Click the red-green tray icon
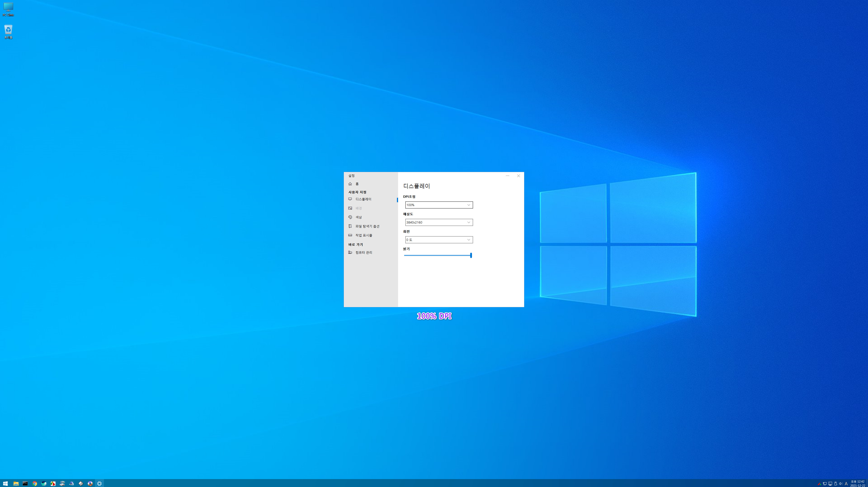The height and width of the screenshot is (487, 868). (x=819, y=484)
